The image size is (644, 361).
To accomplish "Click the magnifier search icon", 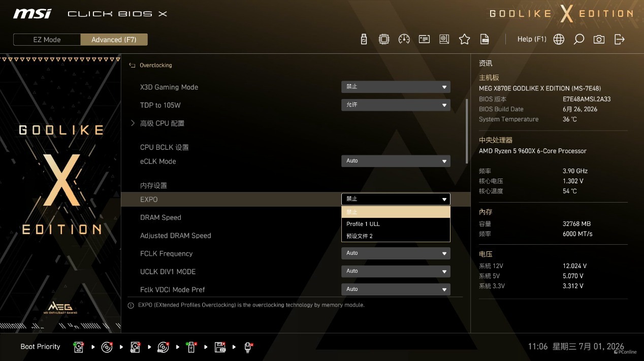I will [579, 39].
